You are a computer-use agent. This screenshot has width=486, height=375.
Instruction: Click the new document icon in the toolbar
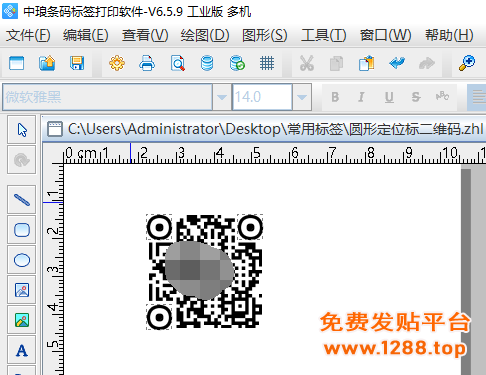17,63
